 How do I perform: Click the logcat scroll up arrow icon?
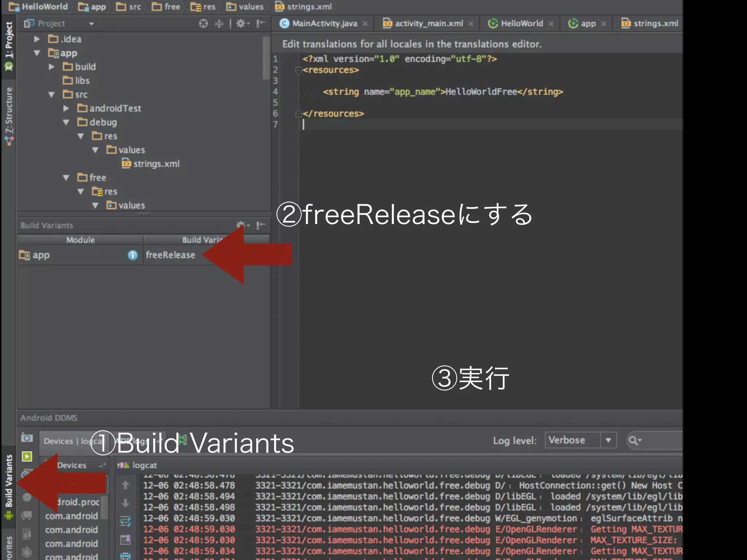125,485
